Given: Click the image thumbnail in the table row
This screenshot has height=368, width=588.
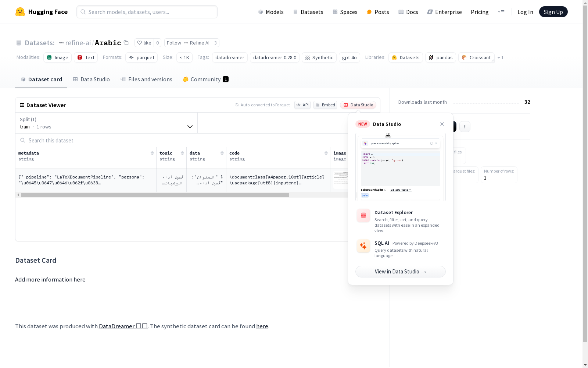Looking at the screenshot, I should tap(341, 180).
